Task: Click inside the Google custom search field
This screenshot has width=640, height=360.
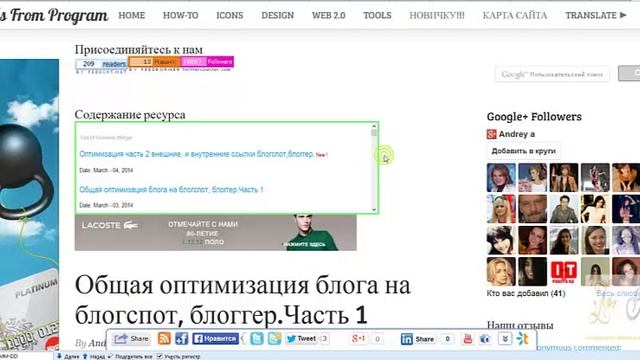Action: point(552,74)
